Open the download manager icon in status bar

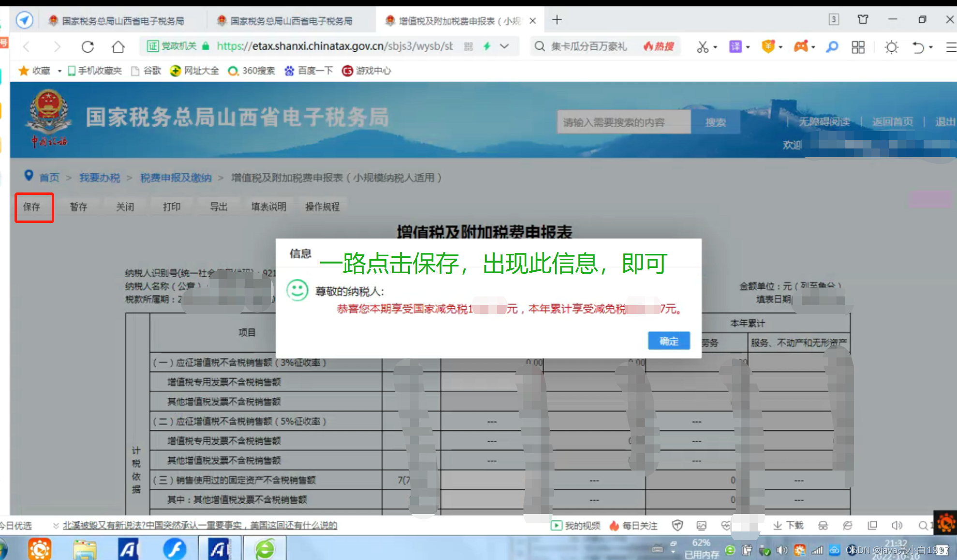point(788,525)
